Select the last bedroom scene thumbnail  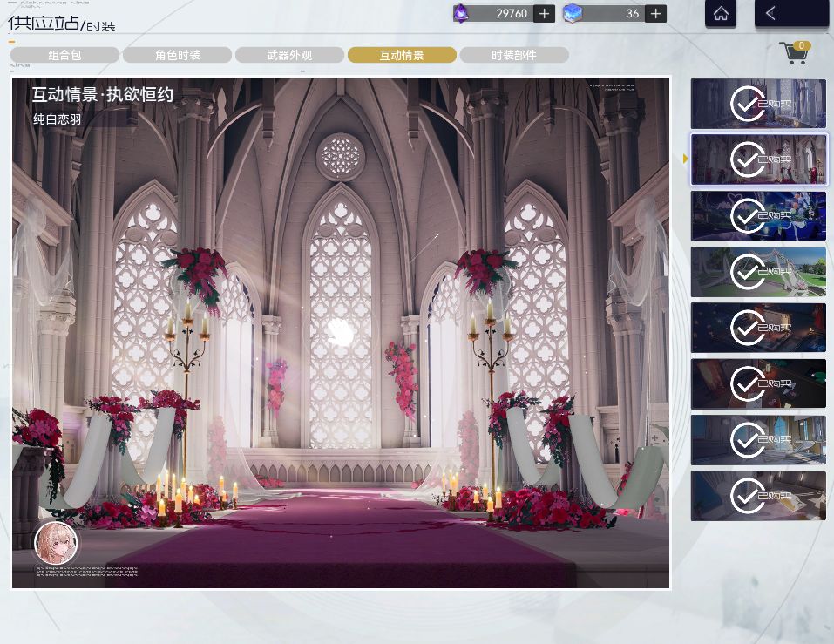(758, 496)
